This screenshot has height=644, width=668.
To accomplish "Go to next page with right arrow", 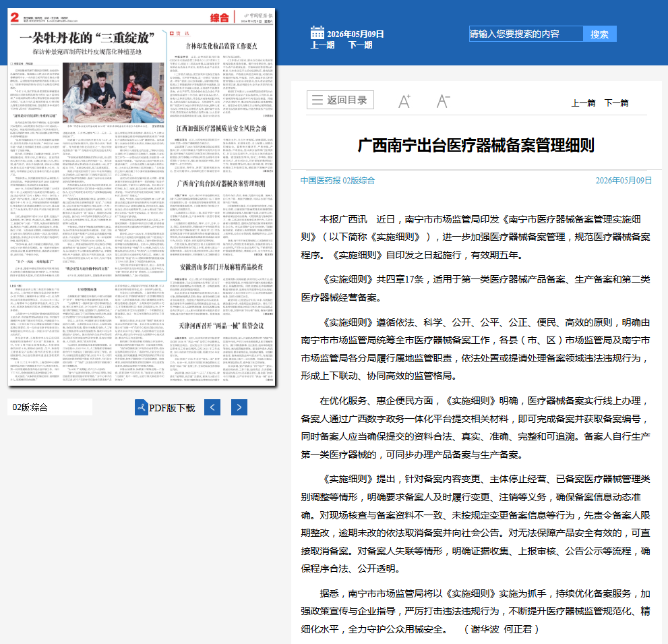I will (239, 407).
